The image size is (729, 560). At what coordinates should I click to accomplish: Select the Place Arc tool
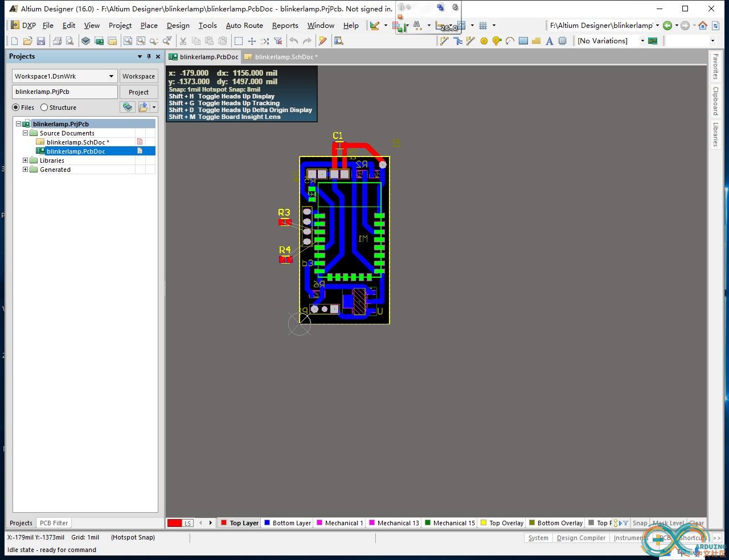click(x=510, y=41)
